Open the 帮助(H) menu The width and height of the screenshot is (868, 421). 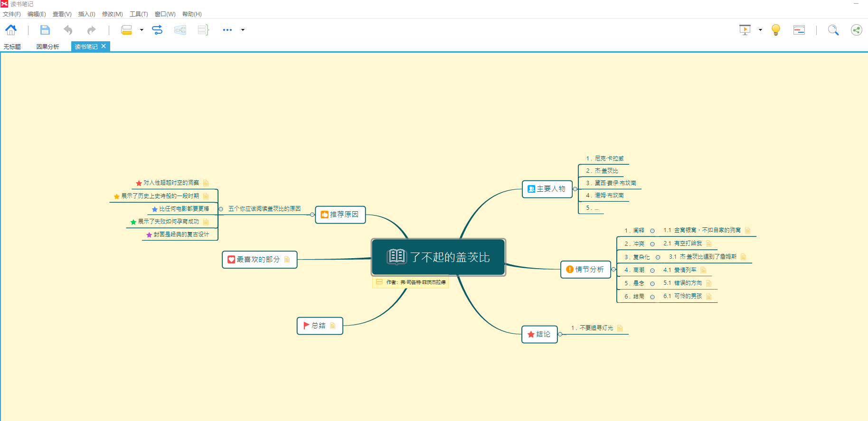(x=192, y=14)
